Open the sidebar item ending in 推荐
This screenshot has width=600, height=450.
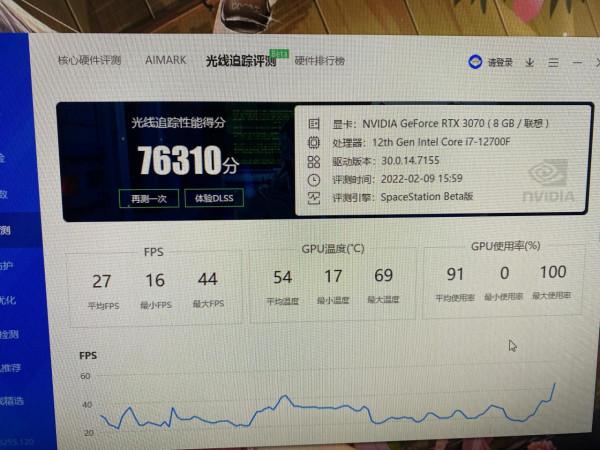pyautogui.click(x=11, y=368)
